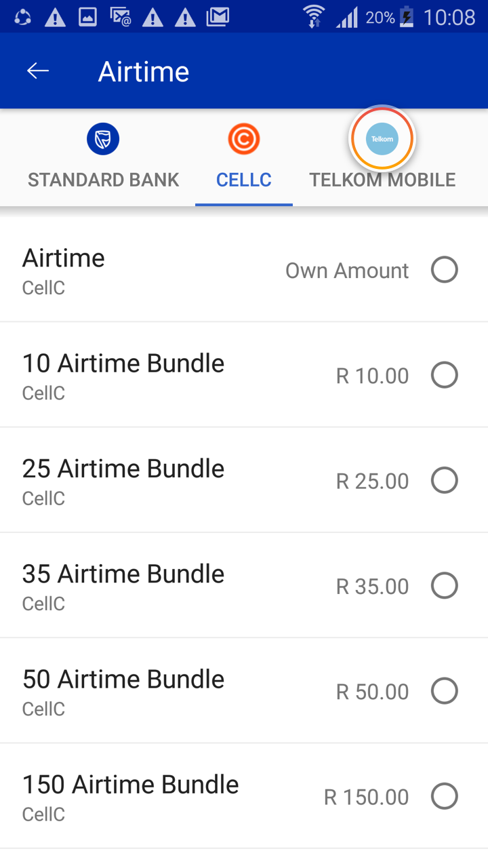This screenshot has width=488, height=868.
Task: Choose the R 10.00 radio option
Action: click(445, 375)
